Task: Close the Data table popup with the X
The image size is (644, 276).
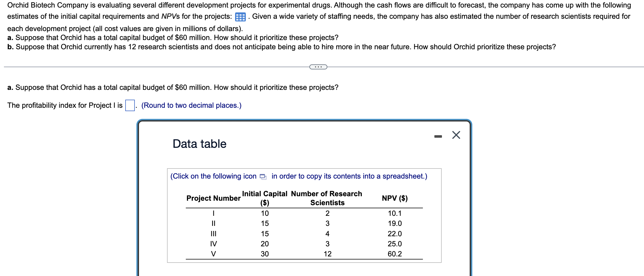Action: pyautogui.click(x=456, y=135)
